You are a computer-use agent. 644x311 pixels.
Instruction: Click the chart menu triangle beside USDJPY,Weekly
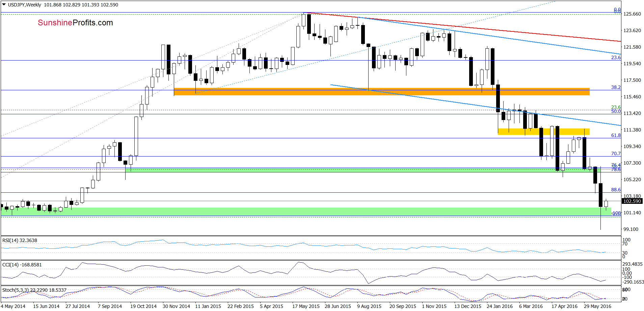point(4,5)
